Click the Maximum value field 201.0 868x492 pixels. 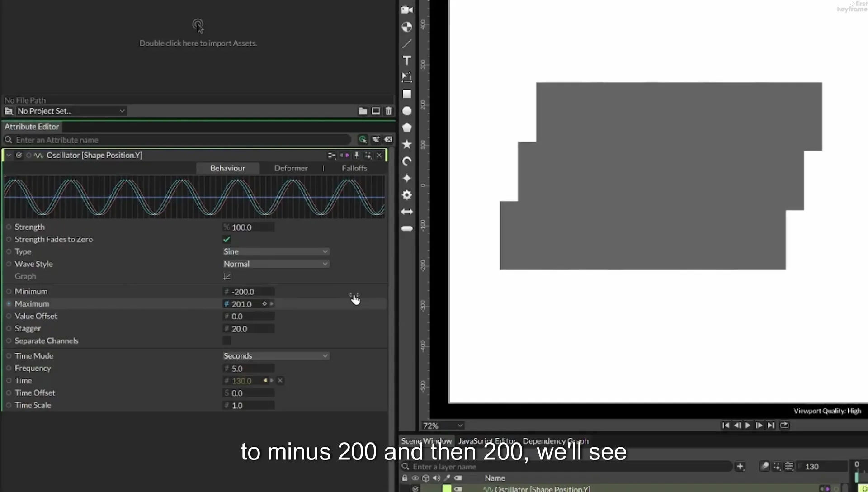[x=249, y=304]
